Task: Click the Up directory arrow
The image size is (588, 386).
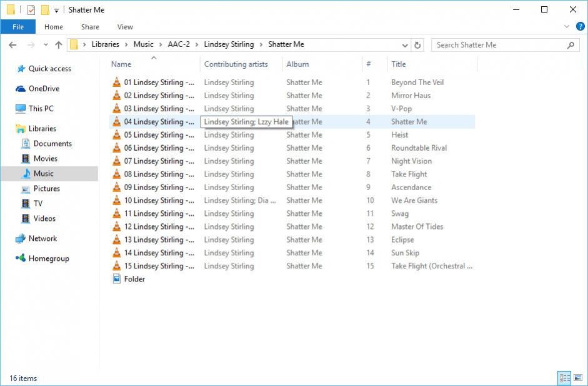Action: click(x=59, y=45)
